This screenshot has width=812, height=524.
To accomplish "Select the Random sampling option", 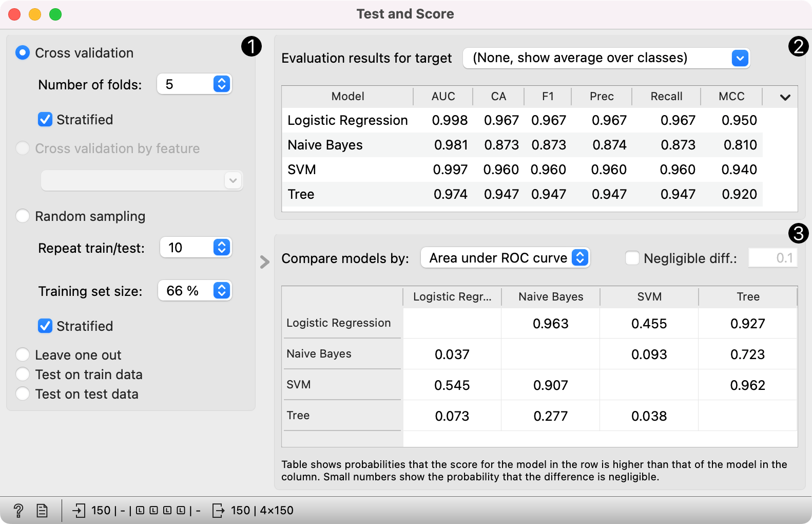I will (x=23, y=216).
